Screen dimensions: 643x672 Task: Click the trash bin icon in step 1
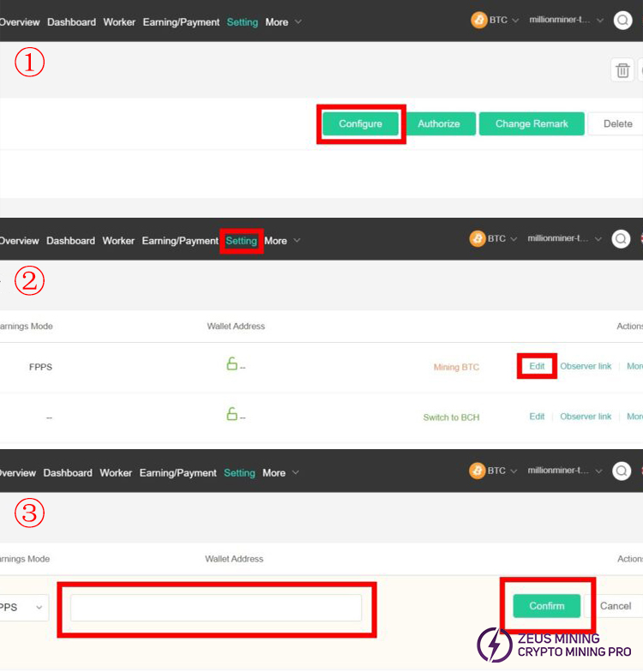[622, 70]
